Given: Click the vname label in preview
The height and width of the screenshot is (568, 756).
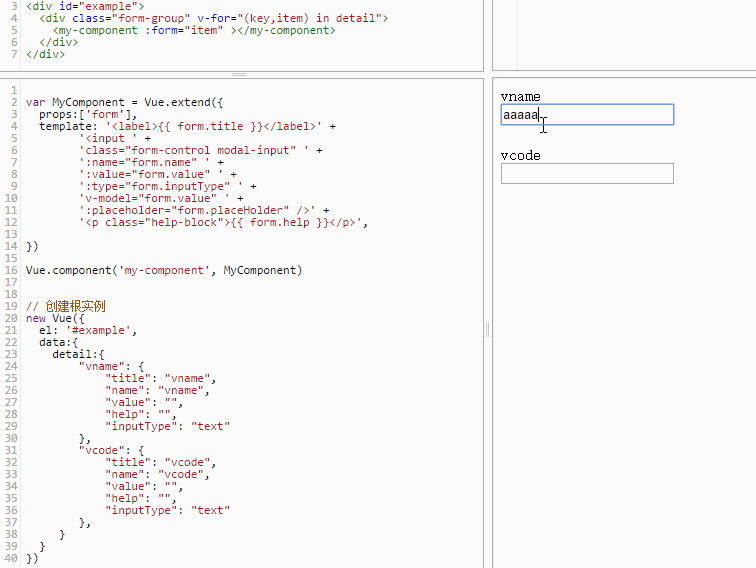Looking at the screenshot, I should [520, 97].
